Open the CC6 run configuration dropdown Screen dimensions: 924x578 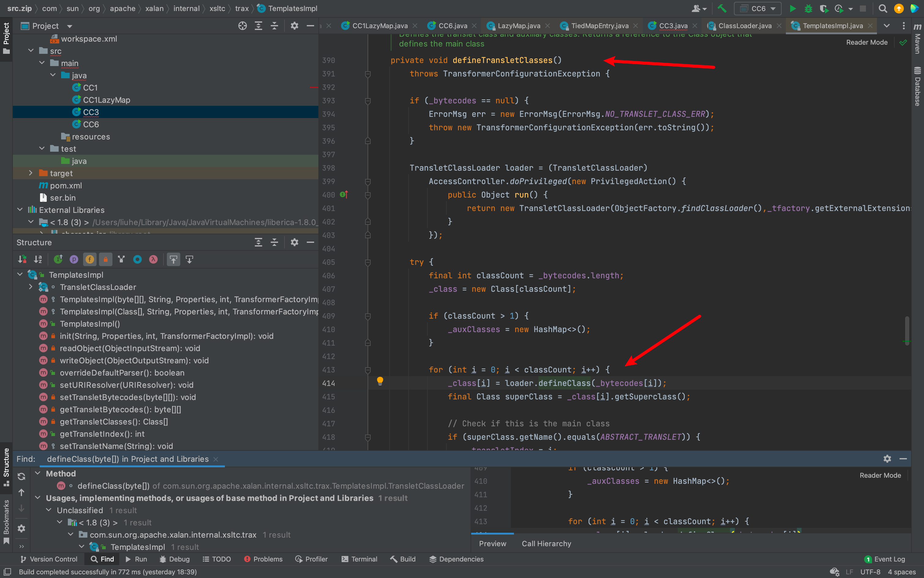tap(758, 9)
